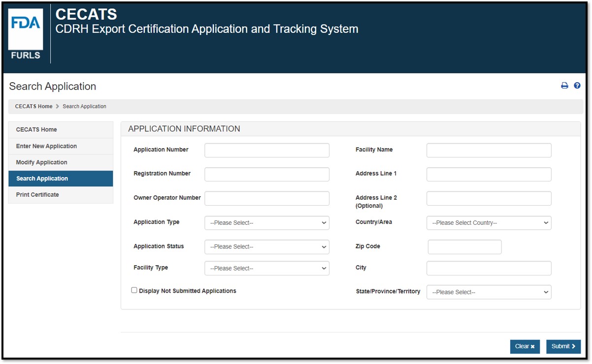The width and height of the screenshot is (592, 364).
Task: Open Print Certificate sidebar item
Action: 37,195
